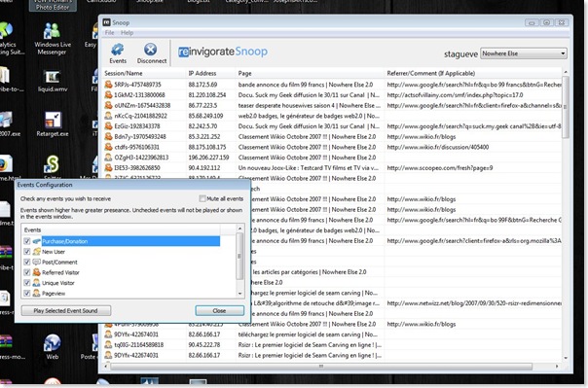Click the New User event icon

pyautogui.click(x=36, y=251)
